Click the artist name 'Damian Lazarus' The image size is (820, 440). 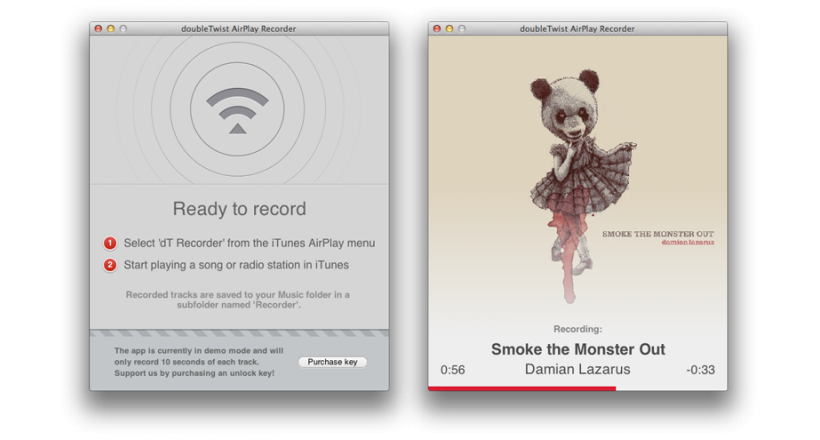(x=577, y=369)
